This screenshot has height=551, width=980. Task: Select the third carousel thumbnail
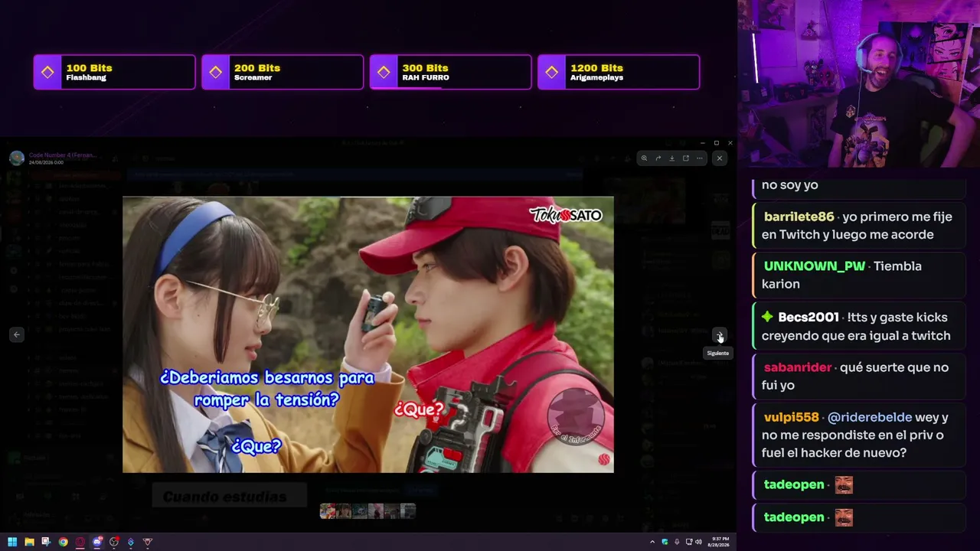click(x=360, y=511)
